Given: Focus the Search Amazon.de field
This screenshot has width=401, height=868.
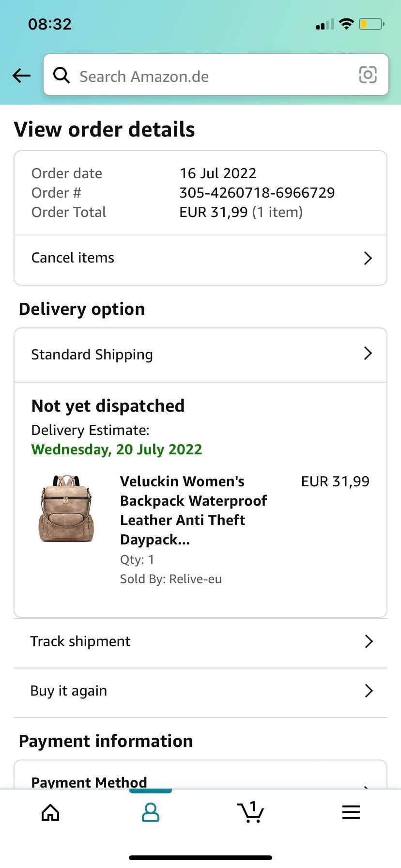Looking at the screenshot, I should [x=216, y=75].
